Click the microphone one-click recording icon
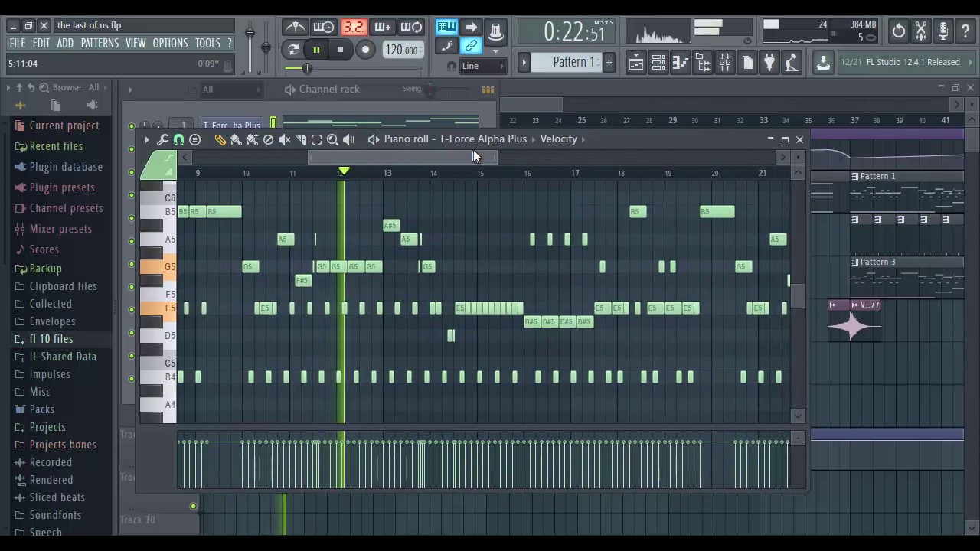 (x=943, y=31)
